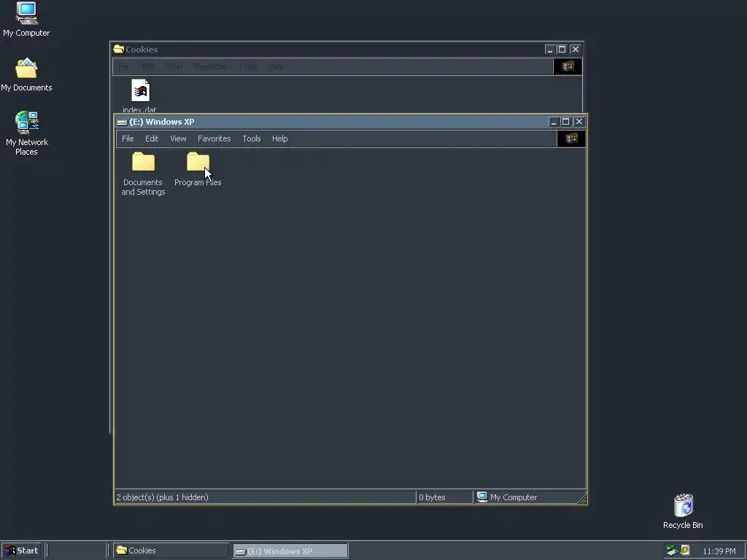Open View menu in Windows XP window
Viewport: 747px width, 560px height.
178,139
